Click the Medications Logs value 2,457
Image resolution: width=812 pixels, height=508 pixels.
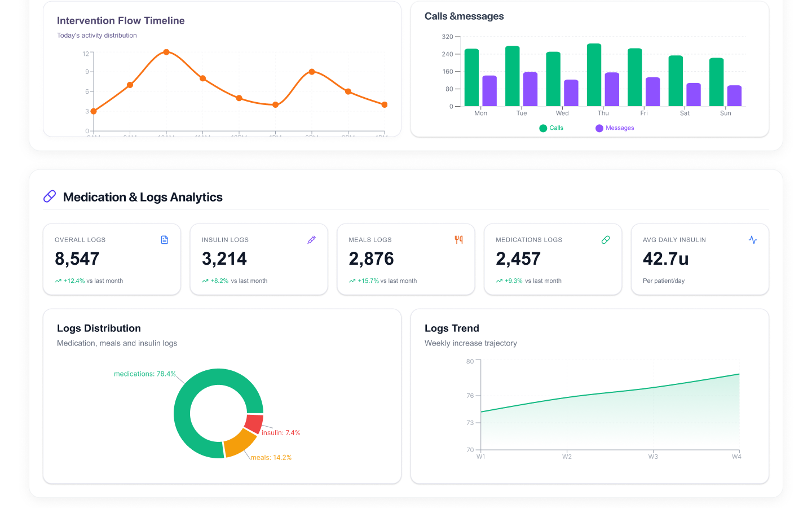[x=518, y=259]
